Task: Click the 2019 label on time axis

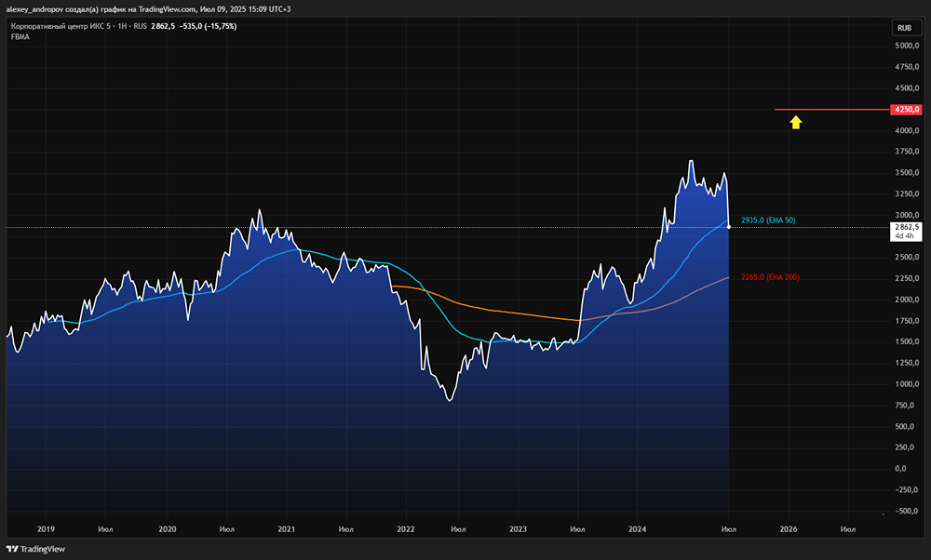Action: click(45, 529)
